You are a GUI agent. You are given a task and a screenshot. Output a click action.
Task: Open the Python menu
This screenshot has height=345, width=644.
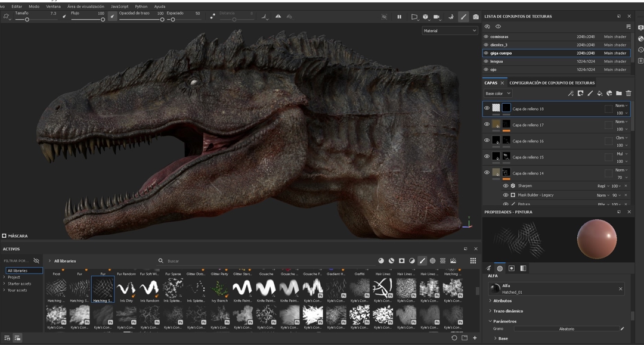coord(141,7)
